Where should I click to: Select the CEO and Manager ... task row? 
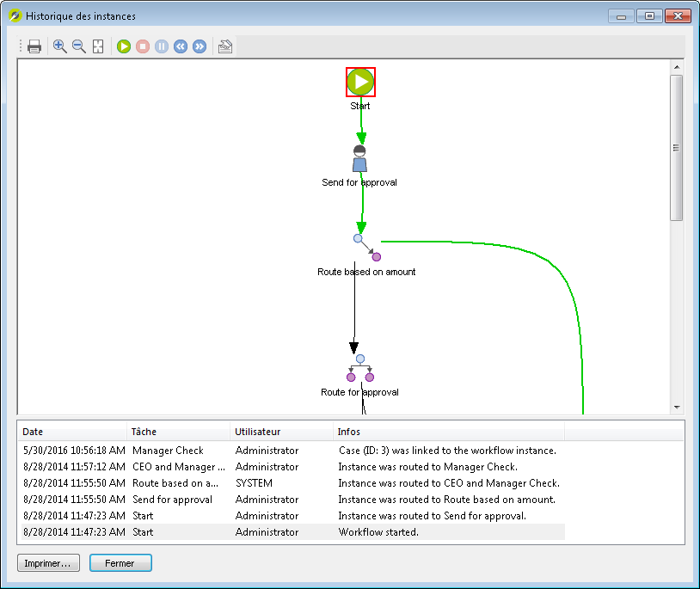(293, 467)
